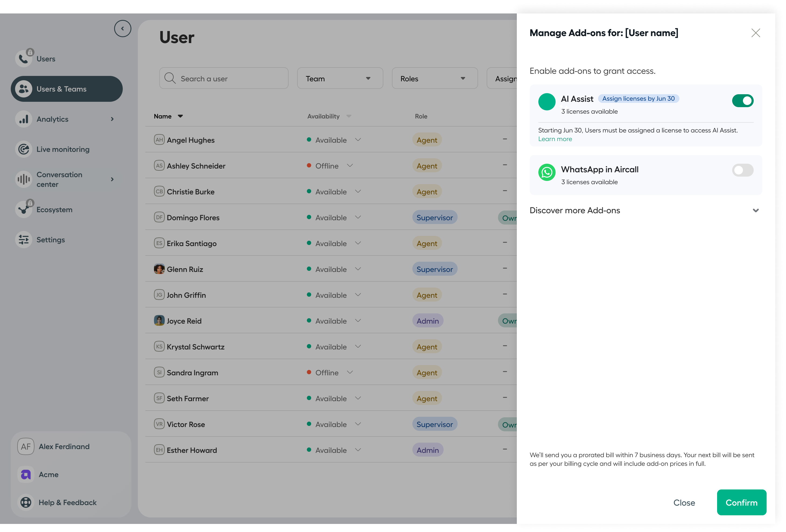Open Angel Hughes availability dropdown

pos(358,140)
